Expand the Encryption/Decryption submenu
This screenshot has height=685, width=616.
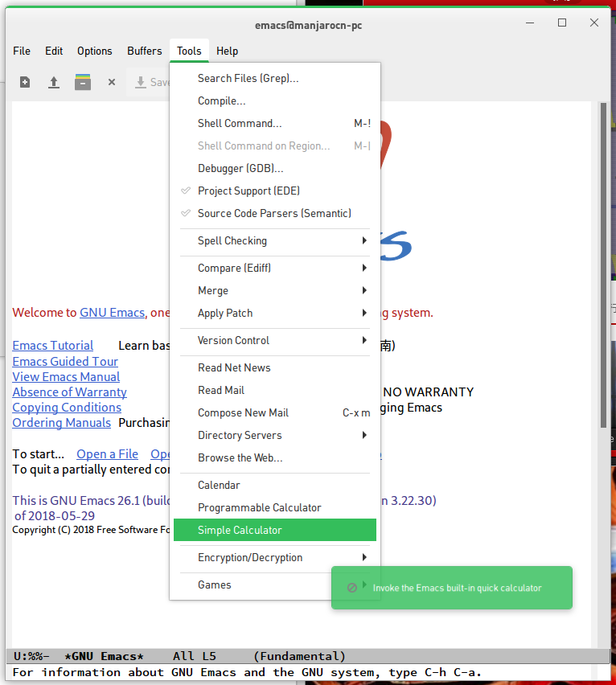275,557
